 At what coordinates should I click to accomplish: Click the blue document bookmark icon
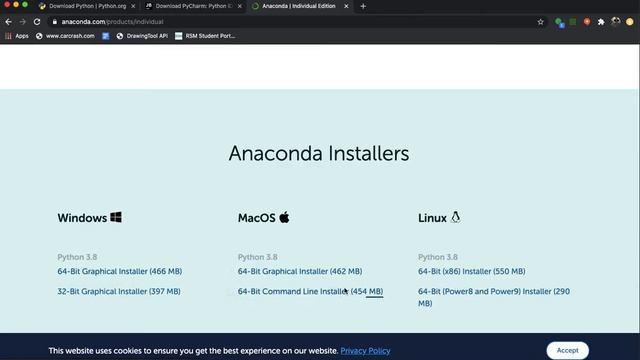[x=106, y=36]
